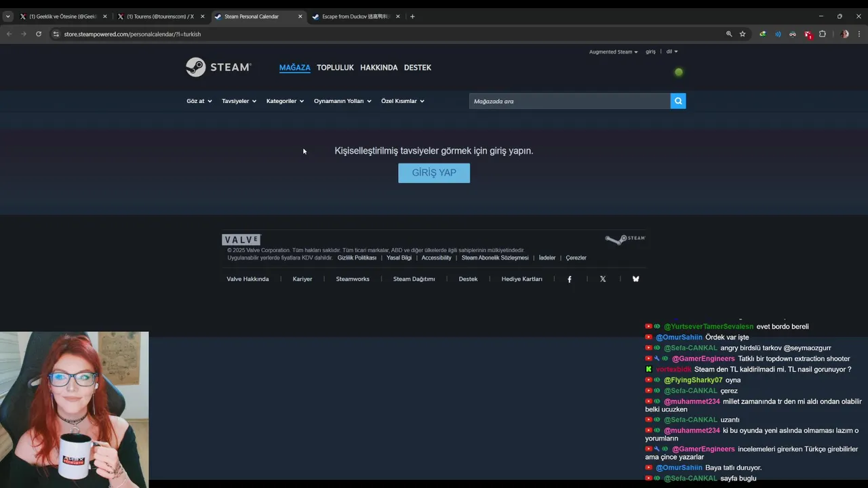Click the glasses-face extension icon
The image size is (868, 488).
[792, 34]
